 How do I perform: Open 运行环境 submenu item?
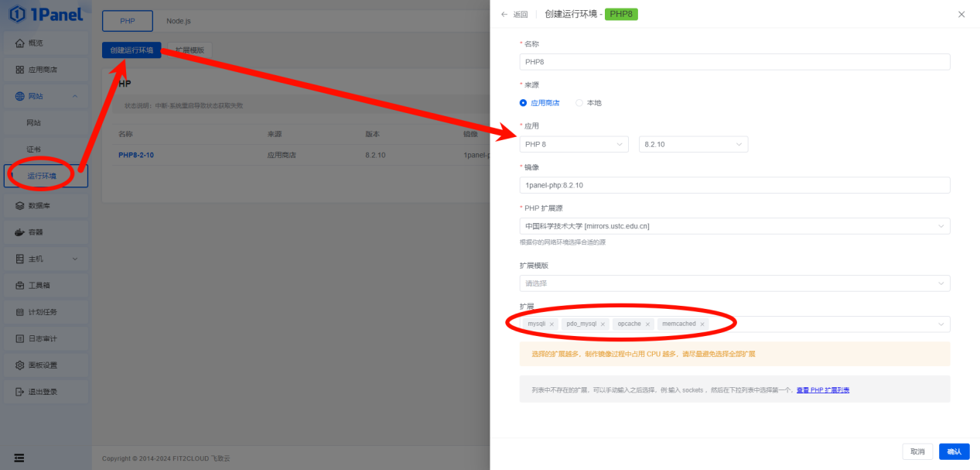click(x=46, y=176)
